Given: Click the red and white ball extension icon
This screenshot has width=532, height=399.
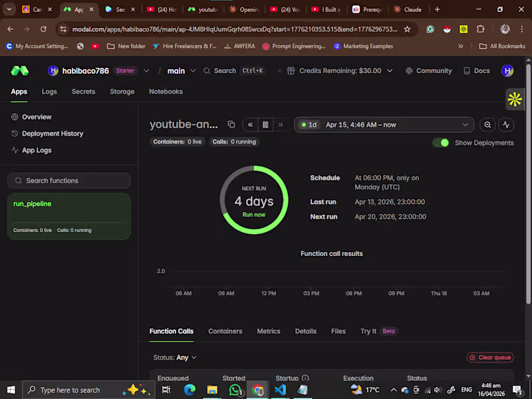Looking at the screenshot, I should click(447, 29).
